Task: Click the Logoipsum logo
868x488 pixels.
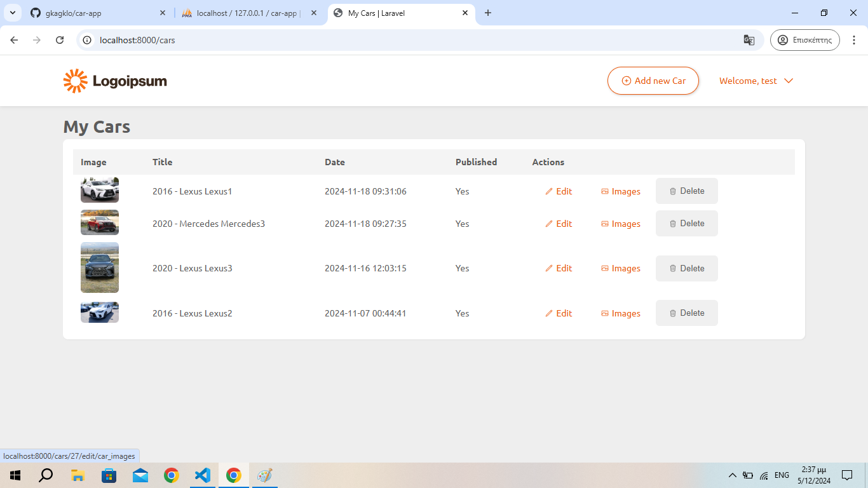Action: pyautogui.click(x=115, y=81)
